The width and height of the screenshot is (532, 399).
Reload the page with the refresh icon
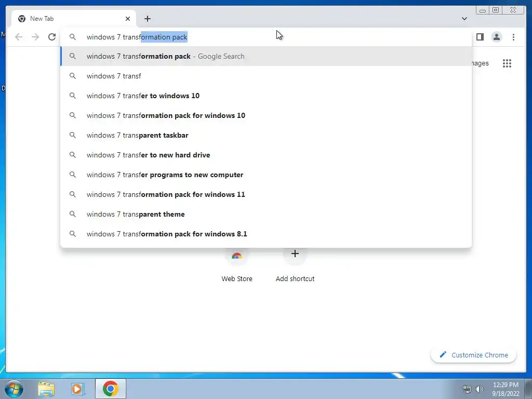click(x=52, y=37)
